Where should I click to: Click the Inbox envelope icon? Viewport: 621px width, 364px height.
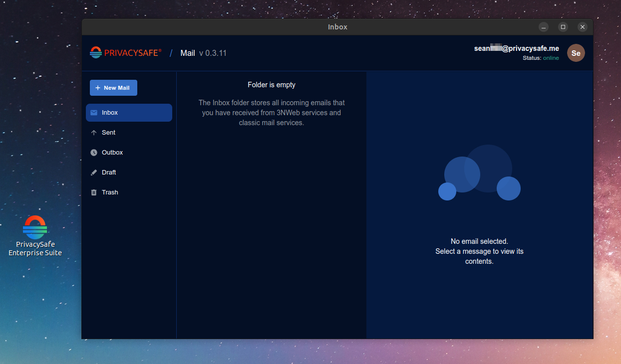(x=94, y=113)
